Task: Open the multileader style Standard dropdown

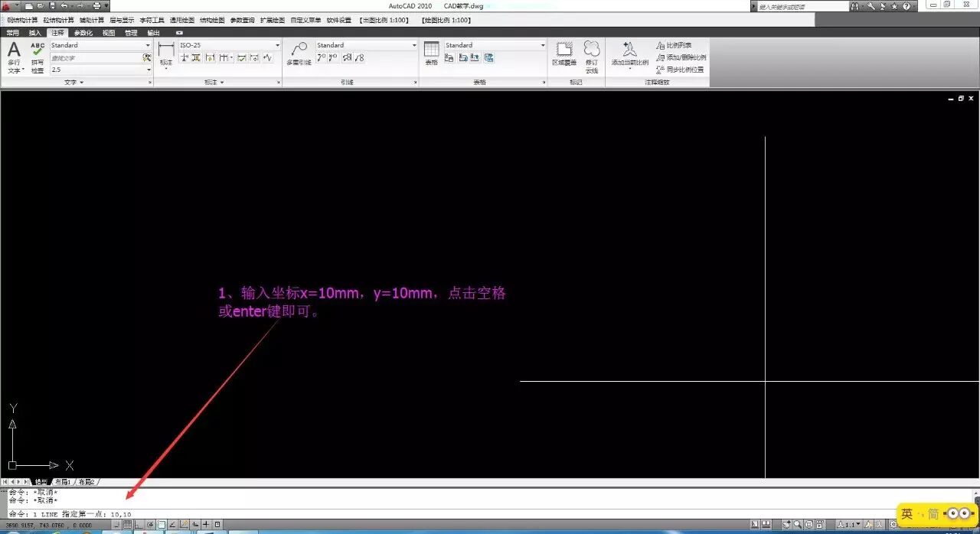Action: (x=414, y=45)
